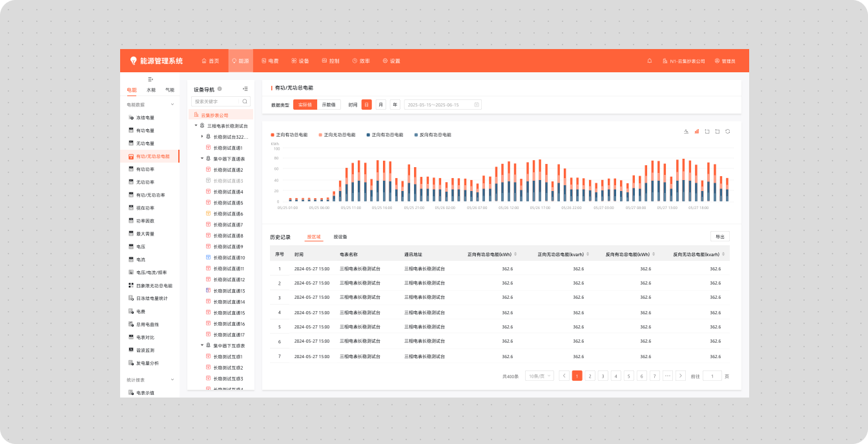Click the device navigation collapse icon
This screenshot has width=868, height=444.
click(x=245, y=89)
